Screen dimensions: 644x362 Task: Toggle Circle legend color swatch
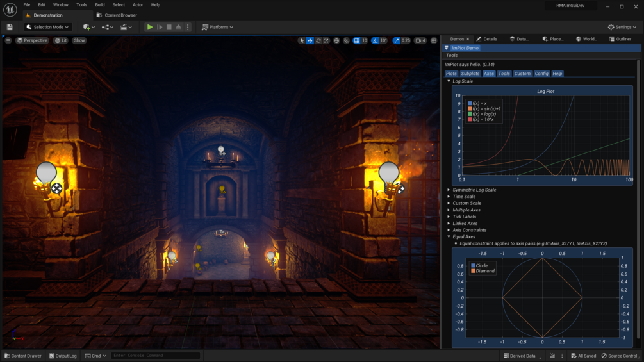click(473, 265)
